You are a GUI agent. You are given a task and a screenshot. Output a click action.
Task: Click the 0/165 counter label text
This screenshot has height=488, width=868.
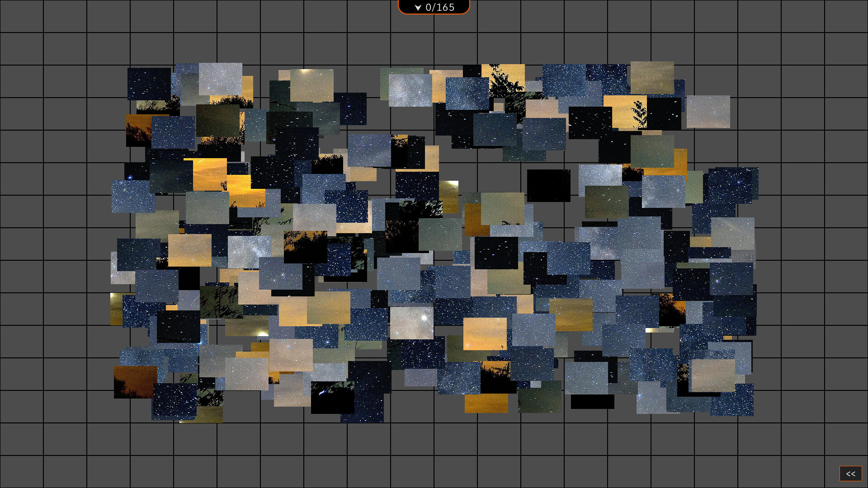click(x=441, y=7)
